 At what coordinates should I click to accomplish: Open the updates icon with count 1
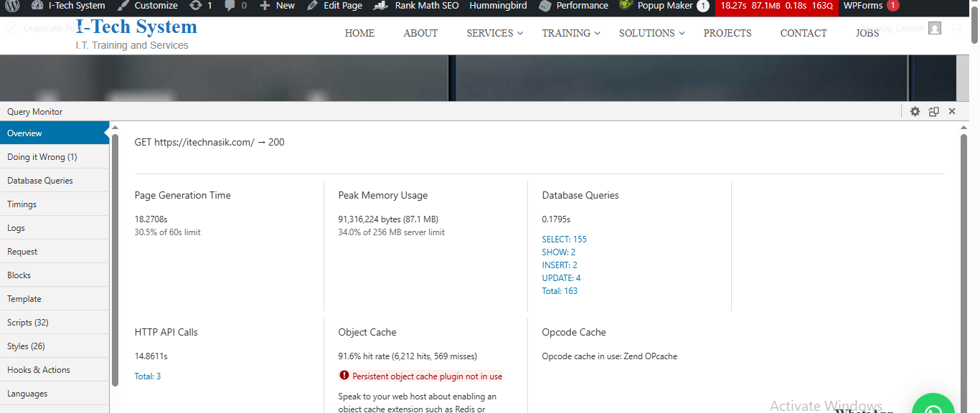coord(201,6)
